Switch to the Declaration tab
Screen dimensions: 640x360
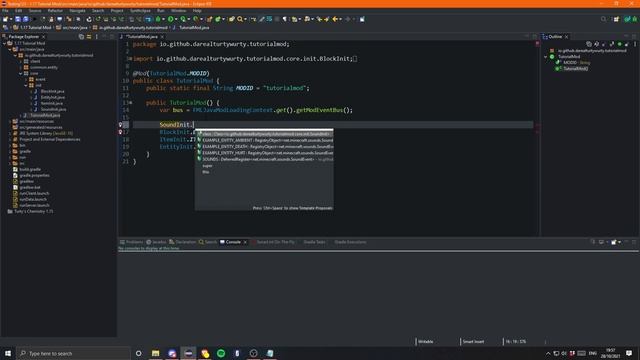click(x=182, y=242)
